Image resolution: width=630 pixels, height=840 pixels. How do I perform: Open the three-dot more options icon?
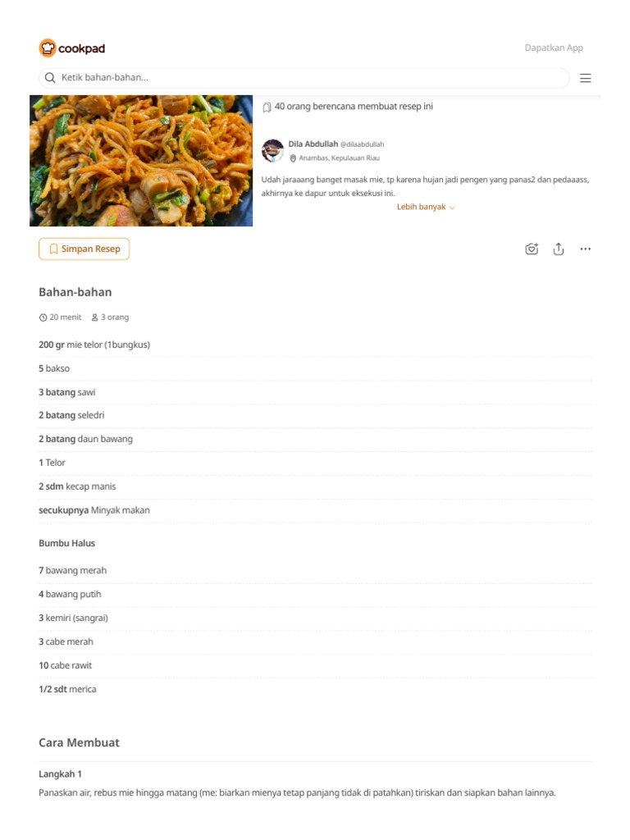pos(585,249)
